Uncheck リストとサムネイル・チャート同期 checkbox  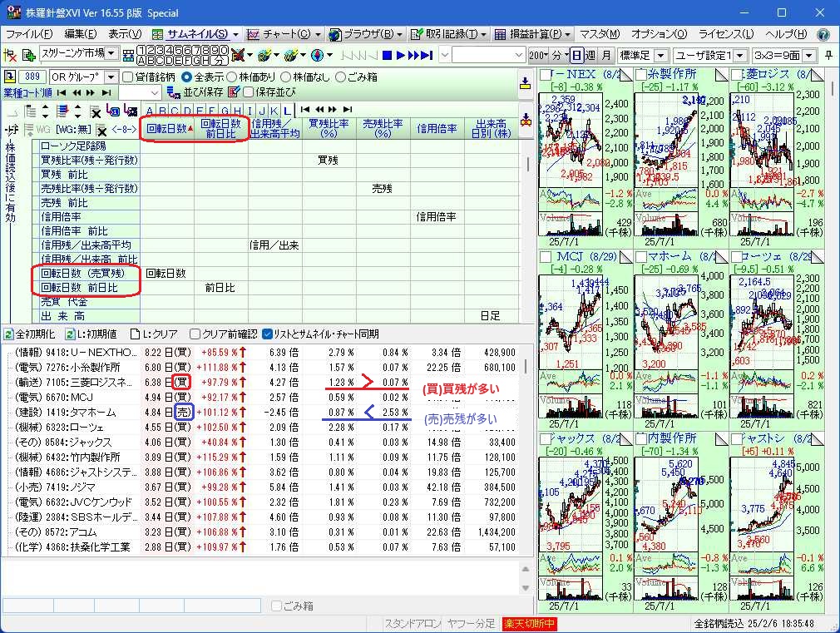coord(267,334)
